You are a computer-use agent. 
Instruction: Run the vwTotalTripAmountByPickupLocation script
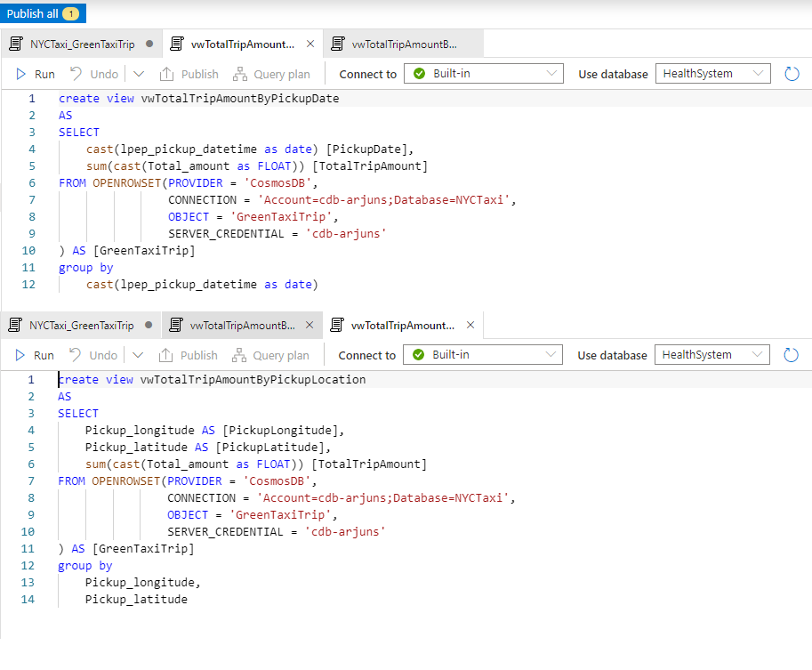click(x=35, y=356)
